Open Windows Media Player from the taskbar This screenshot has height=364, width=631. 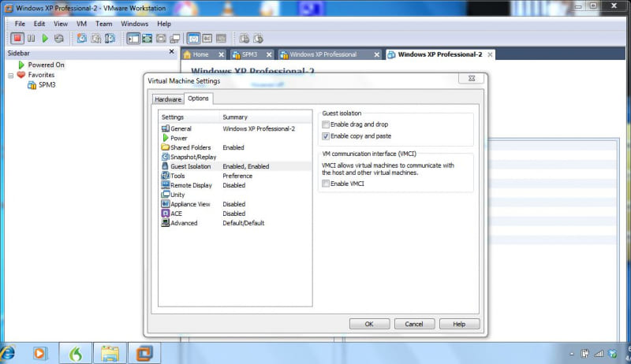click(x=40, y=354)
